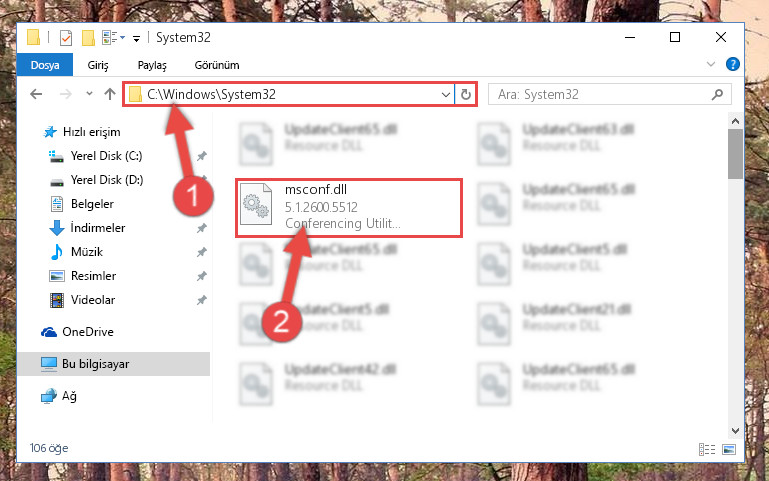769x481 pixels.
Task: Open the Görünüm ribbon tab
Action: [217, 65]
